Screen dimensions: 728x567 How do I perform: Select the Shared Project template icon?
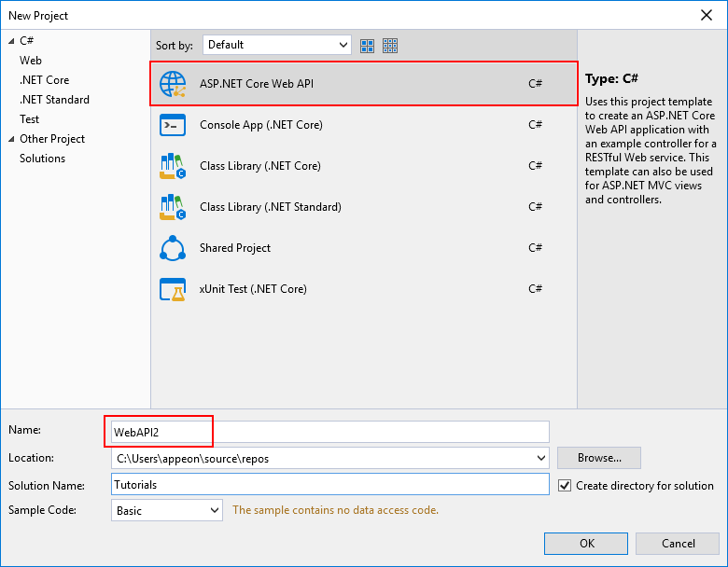[x=174, y=248]
